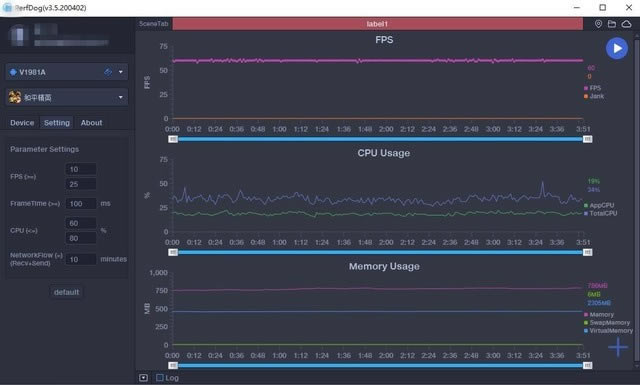The height and width of the screenshot is (385, 640).
Task: Click the connection icon beside V1981A
Action: tap(108, 72)
